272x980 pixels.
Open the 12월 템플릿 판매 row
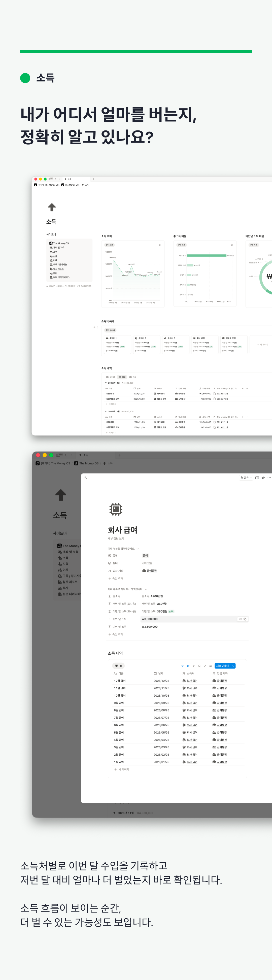[x=113, y=399]
